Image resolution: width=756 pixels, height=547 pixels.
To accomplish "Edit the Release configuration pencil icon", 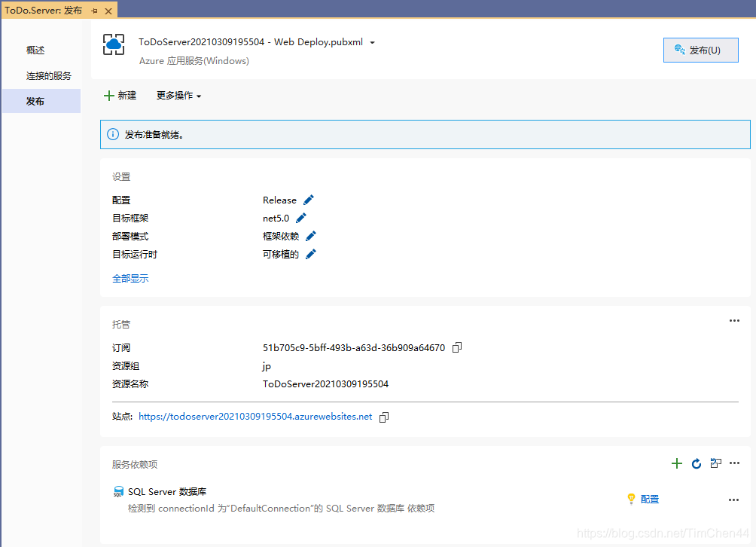I will point(309,200).
